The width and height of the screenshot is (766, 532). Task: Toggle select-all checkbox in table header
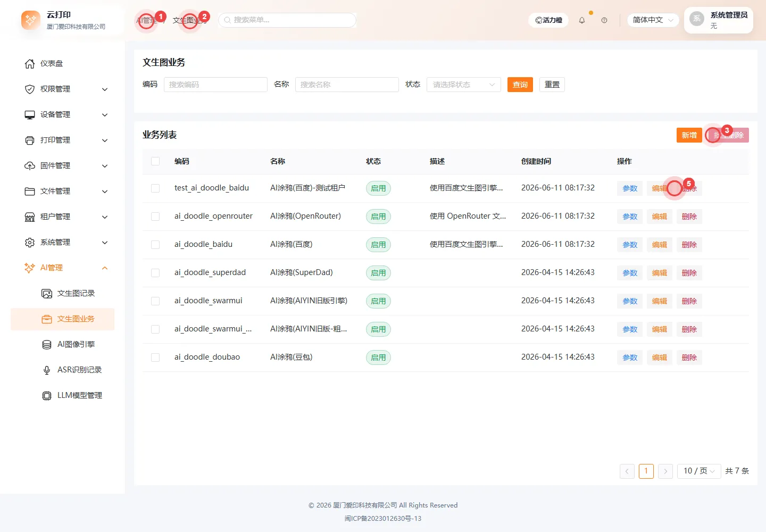pyautogui.click(x=155, y=161)
